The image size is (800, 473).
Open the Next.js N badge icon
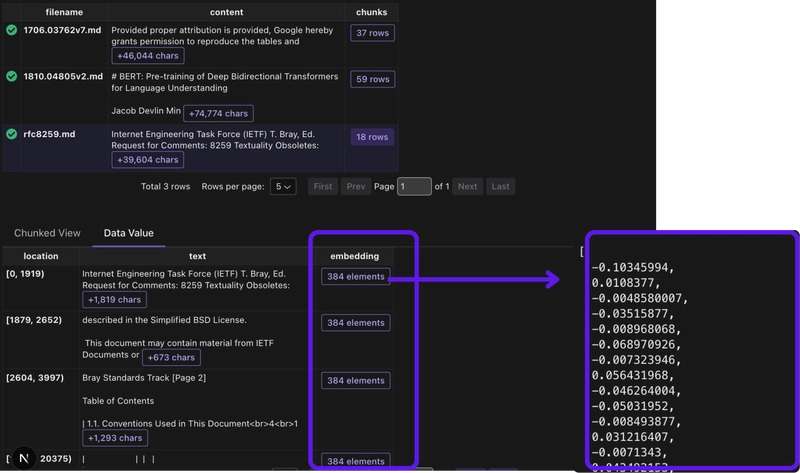[24, 458]
